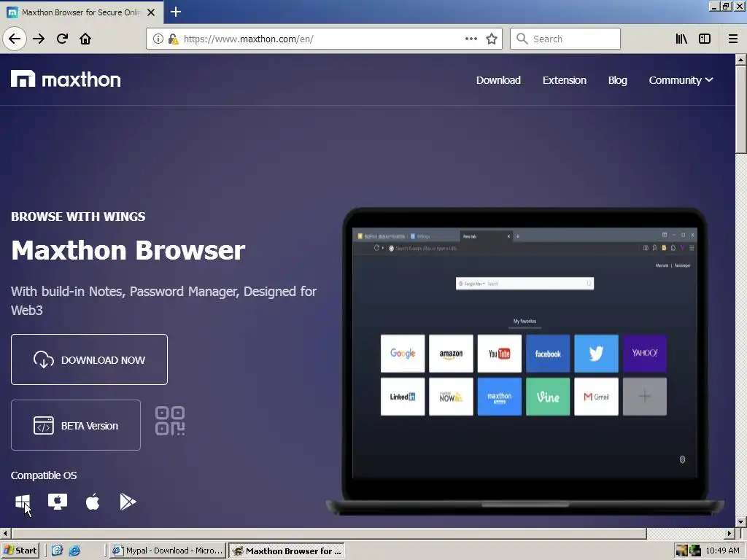Select the Mac desktop OS icon
Screen dimensions: 747x560
(57, 502)
